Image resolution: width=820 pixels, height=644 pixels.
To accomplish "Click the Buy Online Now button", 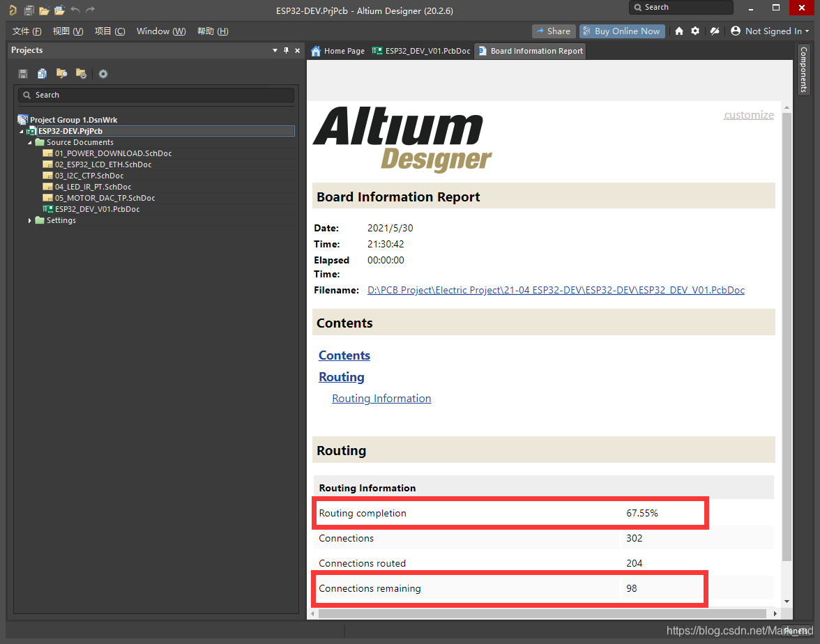I will pyautogui.click(x=622, y=31).
